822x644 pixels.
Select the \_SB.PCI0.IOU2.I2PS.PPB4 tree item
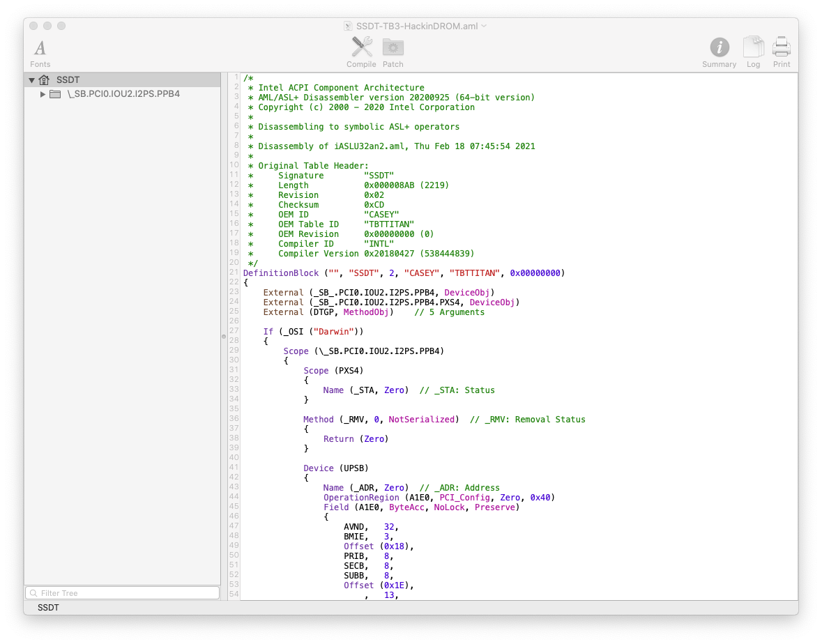click(x=123, y=94)
